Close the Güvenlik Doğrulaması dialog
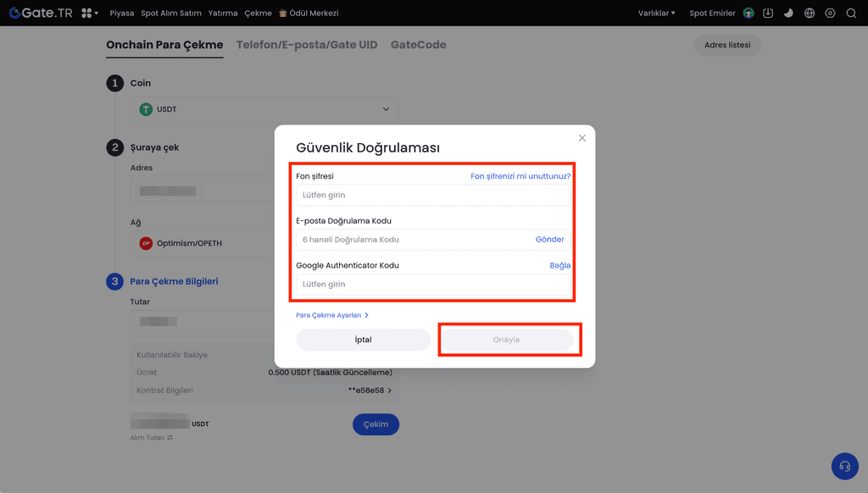The width and height of the screenshot is (868, 493). 581,138
